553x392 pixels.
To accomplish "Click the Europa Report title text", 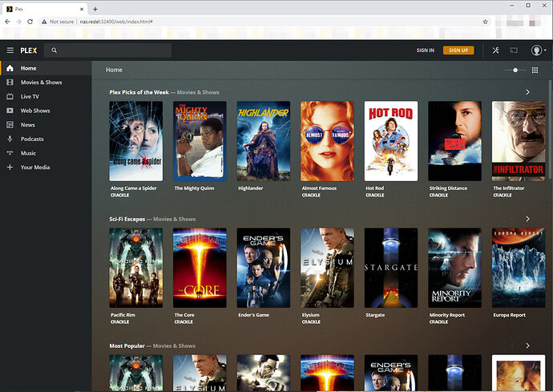I will point(509,315).
